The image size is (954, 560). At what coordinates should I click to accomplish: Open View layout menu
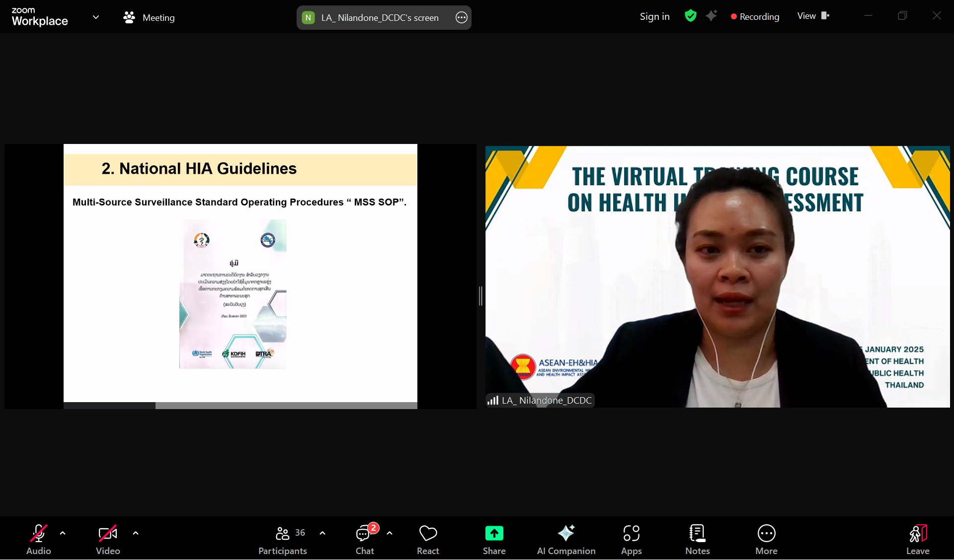click(813, 16)
